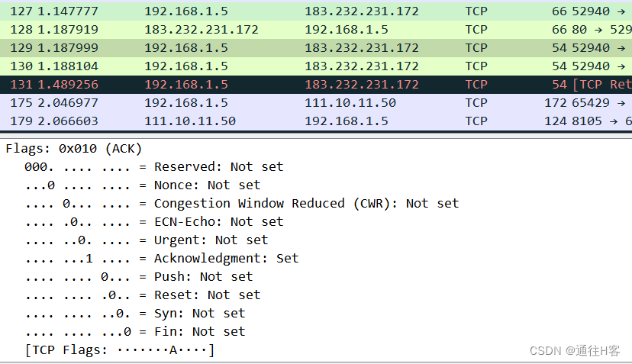Click source 111.10.11.50 in packet 179
The image size is (632, 364).
tap(189, 121)
